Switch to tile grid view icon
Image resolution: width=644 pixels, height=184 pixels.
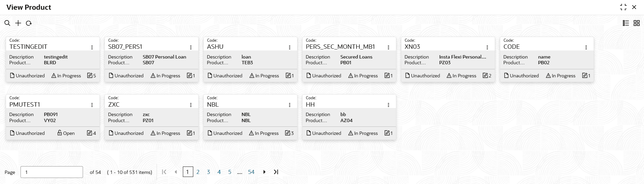[637, 23]
